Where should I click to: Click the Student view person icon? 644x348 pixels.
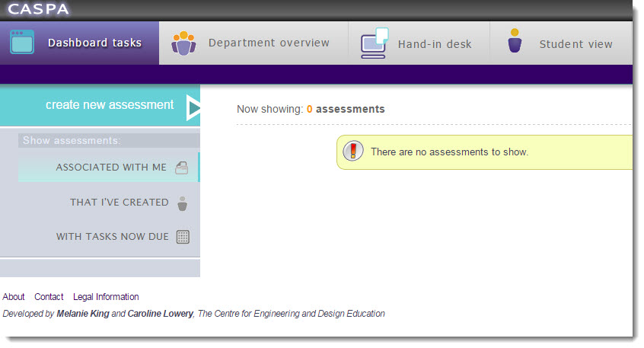(515, 42)
